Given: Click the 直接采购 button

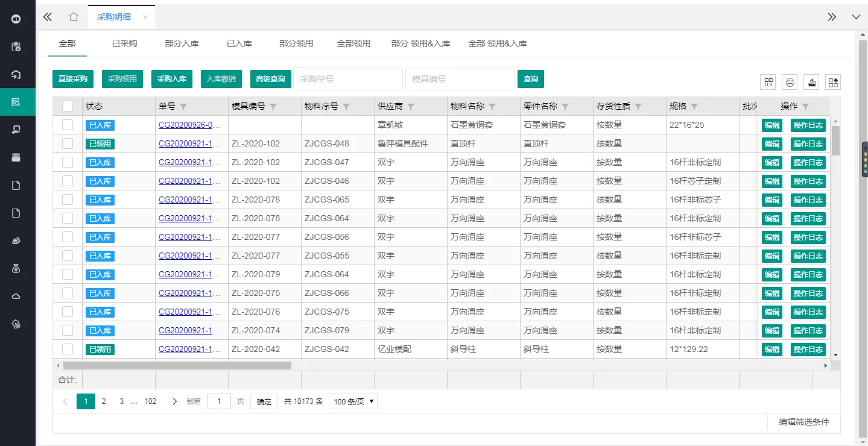Looking at the screenshot, I should click(x=73, y=79).
